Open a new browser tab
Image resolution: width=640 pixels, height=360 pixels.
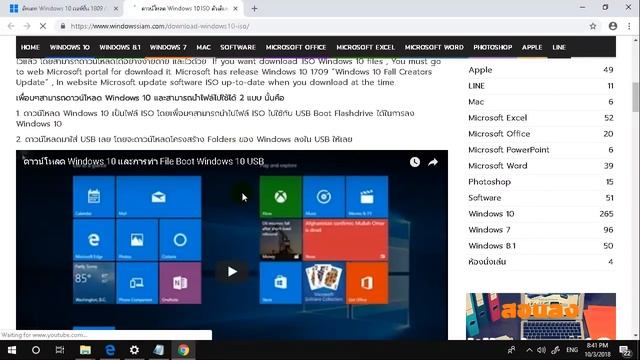(x=254, y=8)
